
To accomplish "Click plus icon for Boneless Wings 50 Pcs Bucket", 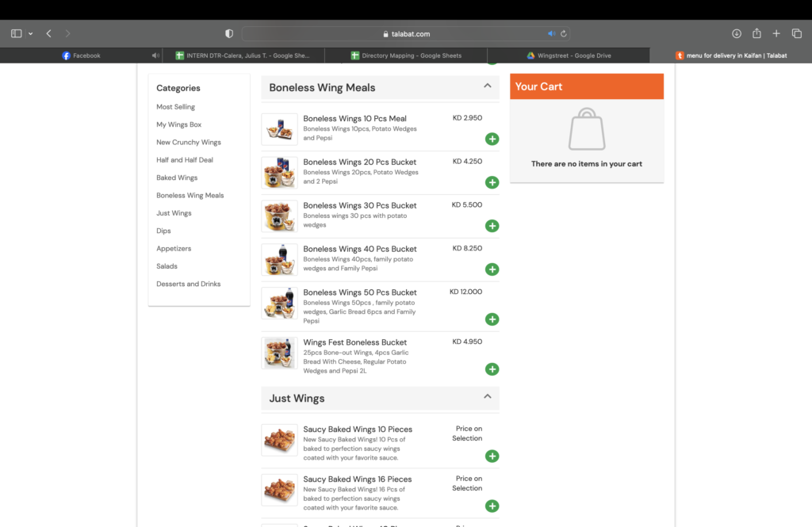I will coord(492,319).
